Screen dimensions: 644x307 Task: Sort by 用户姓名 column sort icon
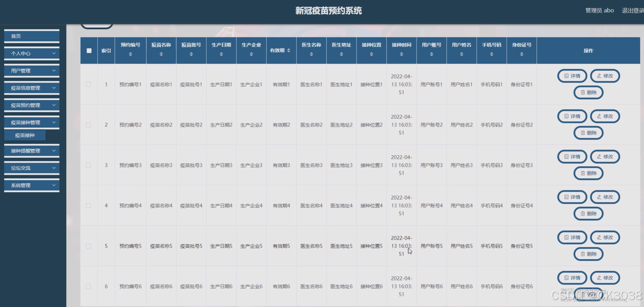pos(461,54)
